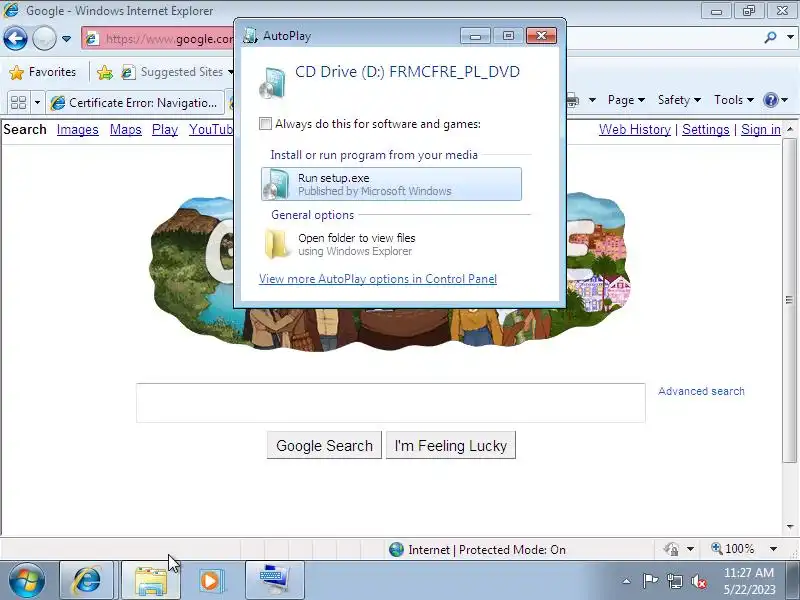This screenshot has width=800, height=600.
Task: Click the computer keyboard taskbar icon
Action: 274,581
